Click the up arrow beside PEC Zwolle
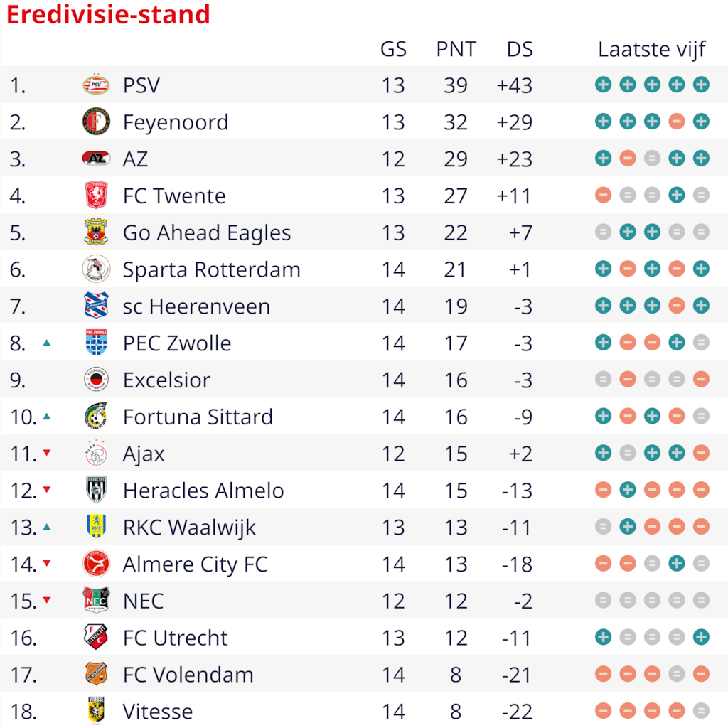Viewport: 728px width, 728px height. (x=47, y=343)
